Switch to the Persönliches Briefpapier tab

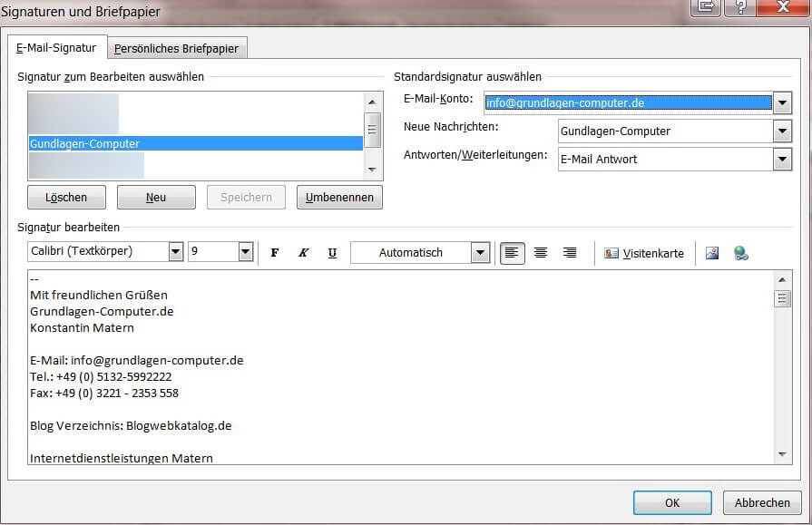178,46
